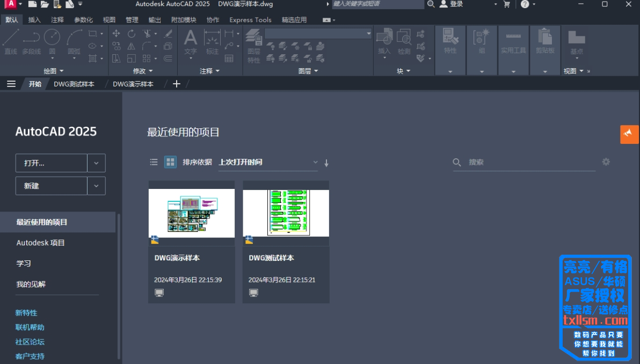Screen dimensions: 640x364
Task: Expand the New (新建) dropdown arrow
Action: click(96, 186)
